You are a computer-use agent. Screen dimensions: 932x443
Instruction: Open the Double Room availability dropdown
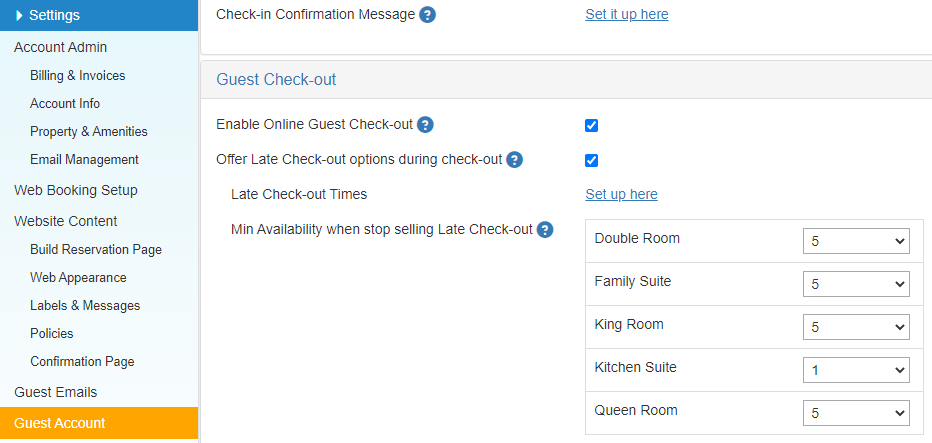[x=856, y=241]
